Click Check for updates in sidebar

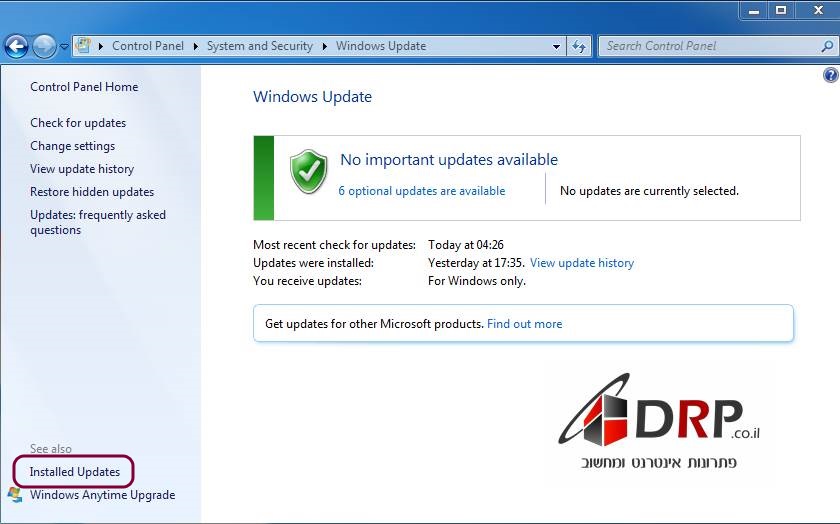coord(78,123)
